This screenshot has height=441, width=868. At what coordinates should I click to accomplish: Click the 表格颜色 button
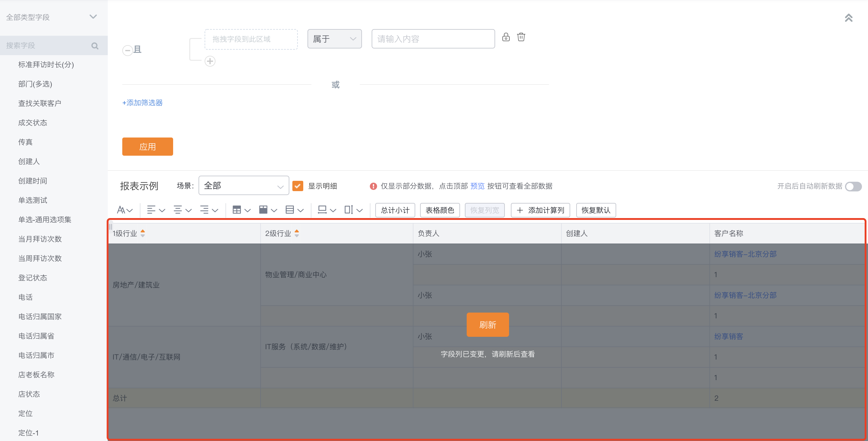pyautogui.click(x=440, y=210)
